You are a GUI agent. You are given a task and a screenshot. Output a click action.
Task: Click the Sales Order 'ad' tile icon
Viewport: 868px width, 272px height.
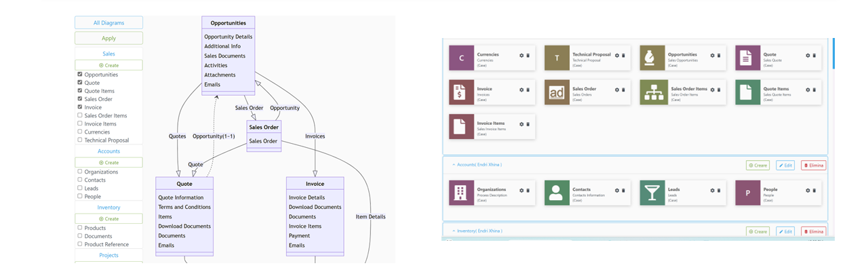(x=557, y=92)
